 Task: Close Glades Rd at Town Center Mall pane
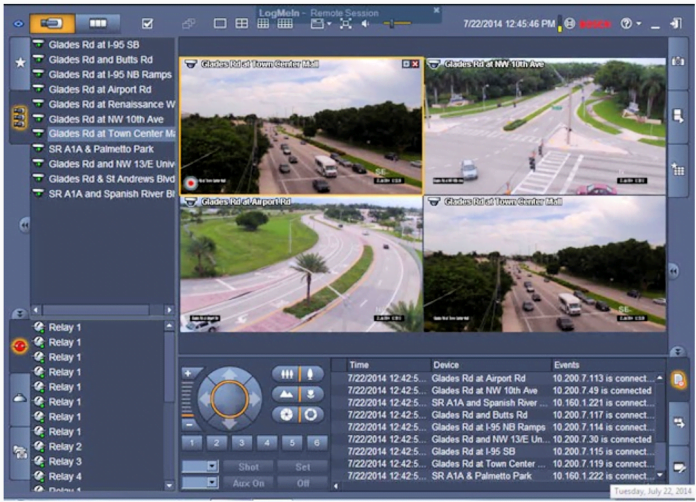415,64
